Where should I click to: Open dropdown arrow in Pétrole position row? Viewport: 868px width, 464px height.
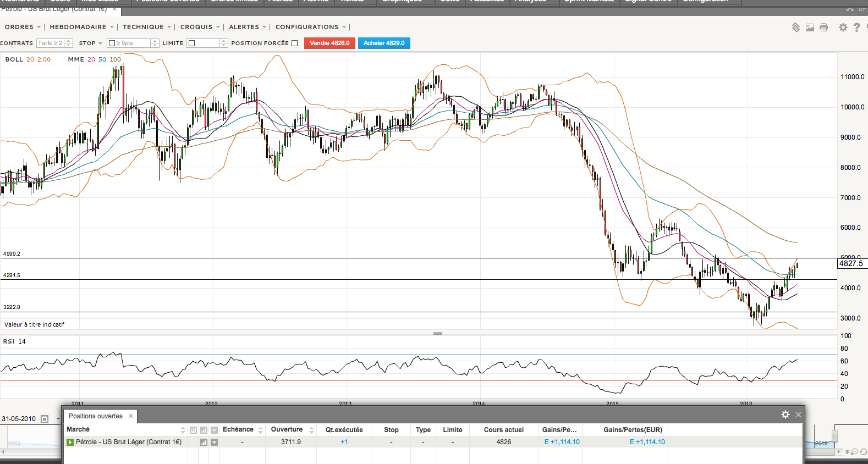pyautogui.click(x=215, y=442)
